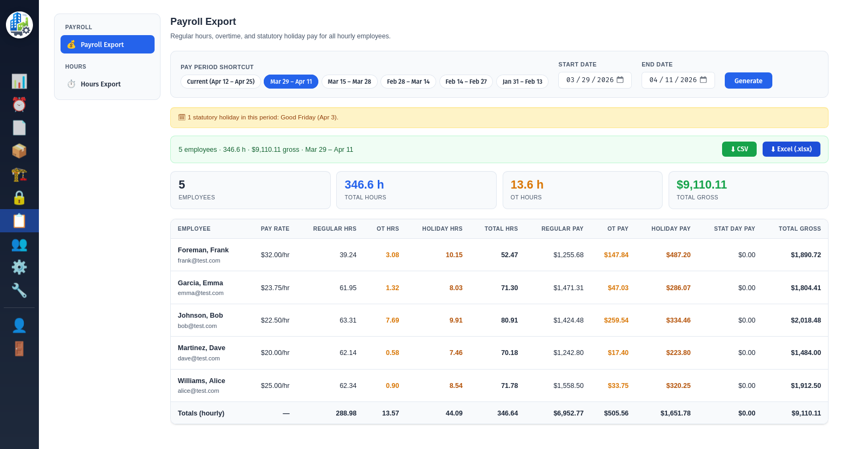The image size is (868, 449).
Task: Click the door logout sidebar icon
Action: (x=19, y=349)
